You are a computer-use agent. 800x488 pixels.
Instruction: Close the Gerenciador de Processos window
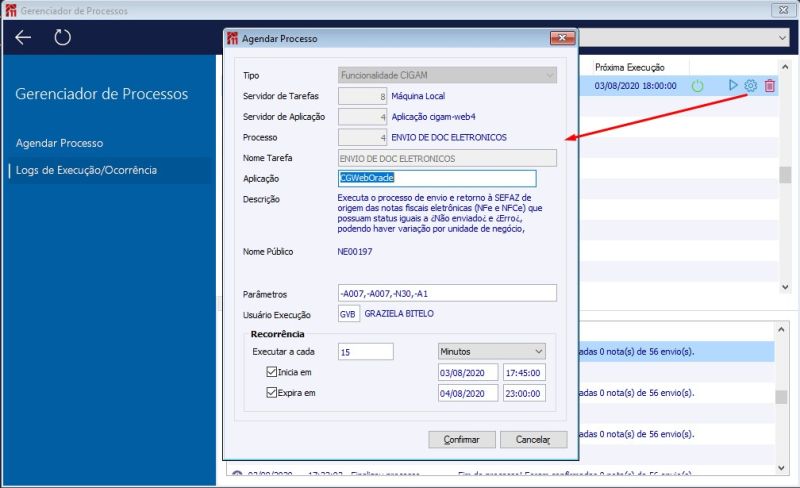coord(783,10)
